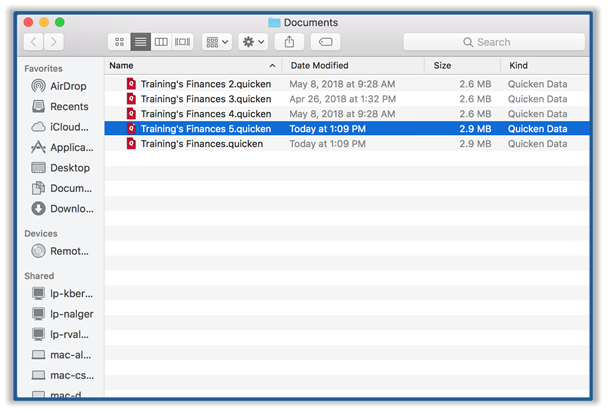608x413 pixels.
Task: Switch to list view in toolbar
Action: pos(140,42)
